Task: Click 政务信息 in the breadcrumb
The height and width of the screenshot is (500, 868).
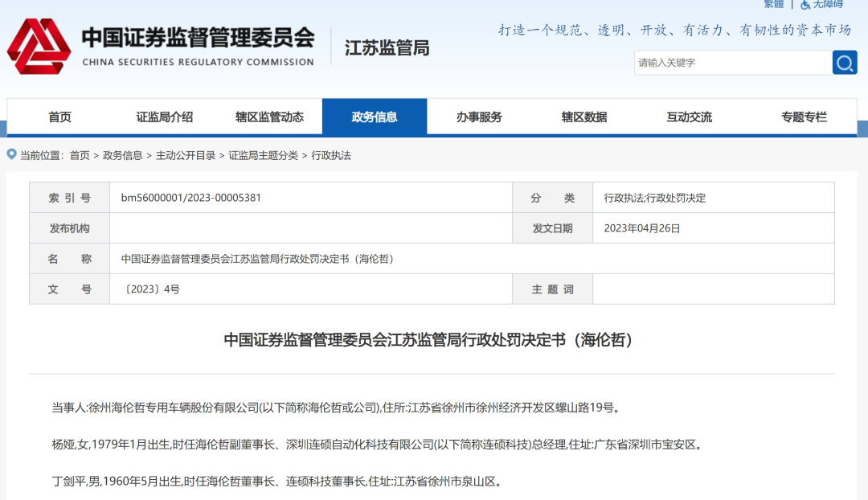Action: [x=122, y=156]
